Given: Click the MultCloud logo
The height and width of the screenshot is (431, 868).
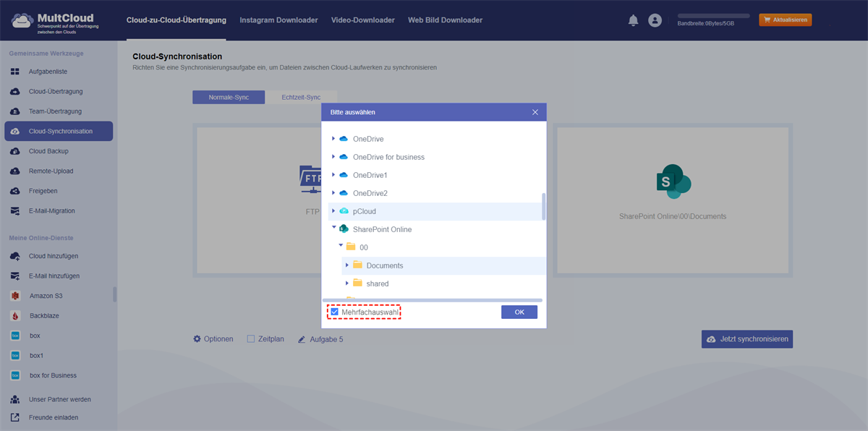Looking at the screenshot, I should (x=54, y=20).
